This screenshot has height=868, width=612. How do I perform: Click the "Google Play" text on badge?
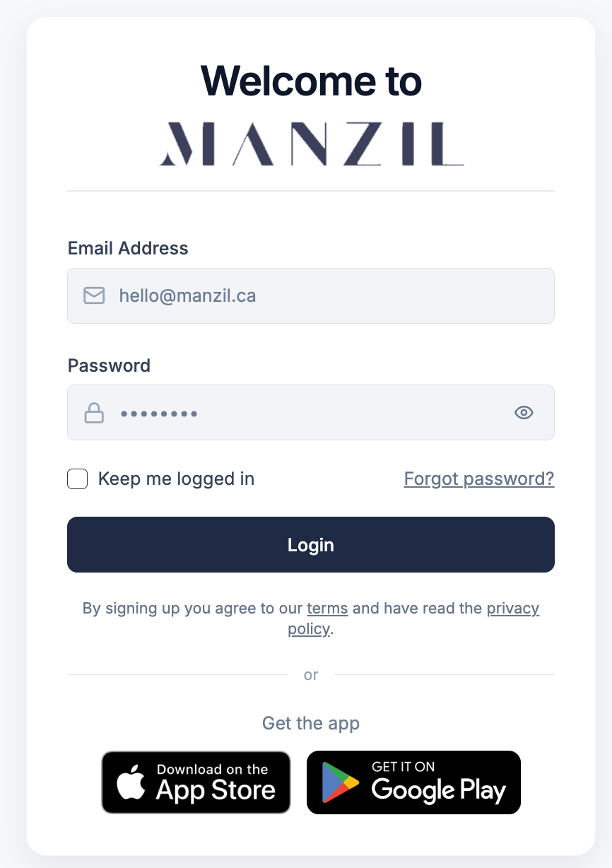[438, 790]
